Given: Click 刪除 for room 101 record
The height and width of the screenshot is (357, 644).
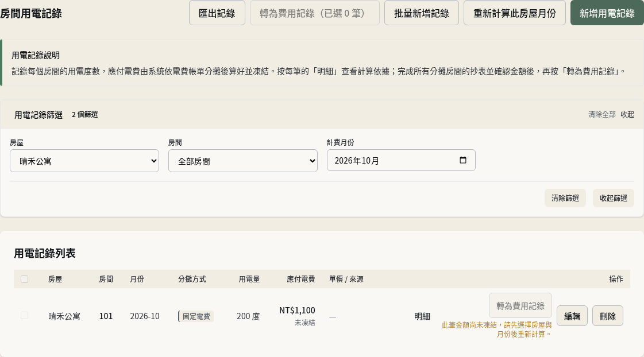Looking at the screenshot, I should pos(607,316).
